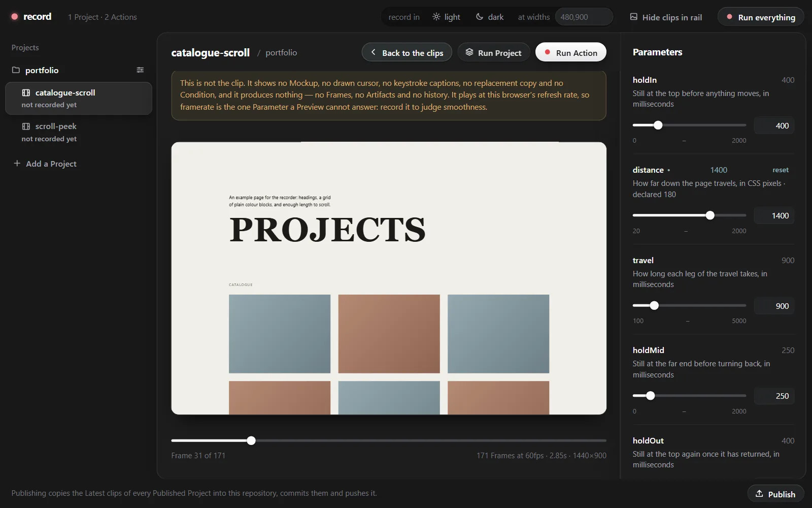This screenshot has width=812, height=508.
Task: Toggle dark theme recording
Action: (x=490, y=17)
